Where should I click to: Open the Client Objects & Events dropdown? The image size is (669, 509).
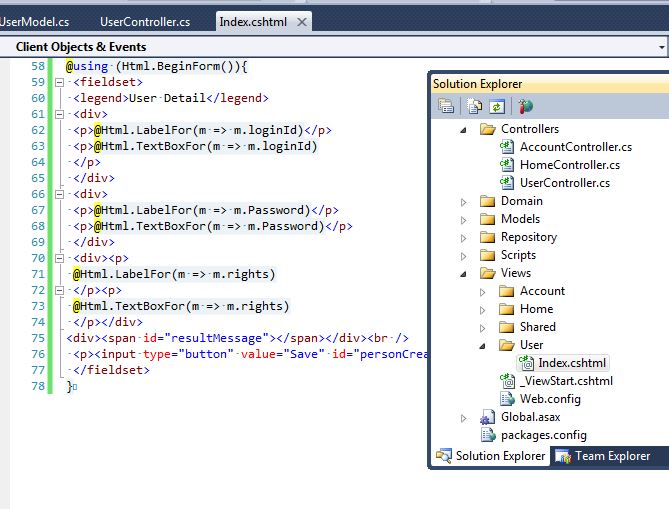click(x=662, y=47)
